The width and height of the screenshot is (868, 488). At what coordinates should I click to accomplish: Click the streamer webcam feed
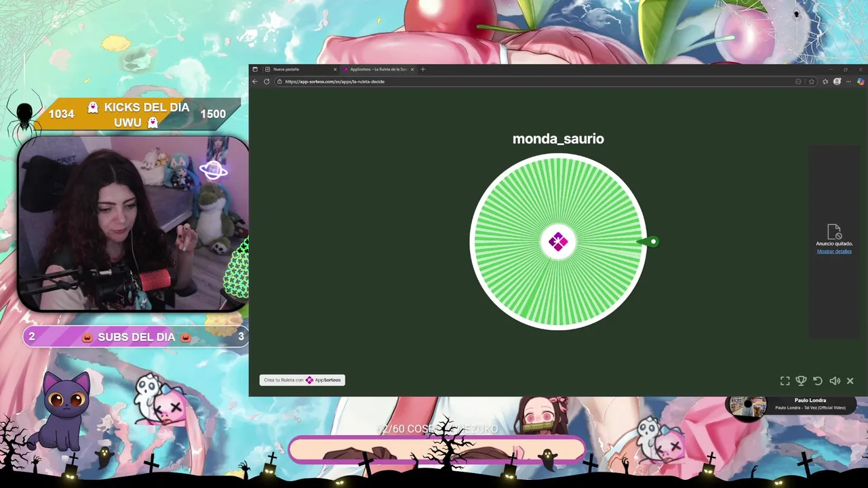(132, 224)
